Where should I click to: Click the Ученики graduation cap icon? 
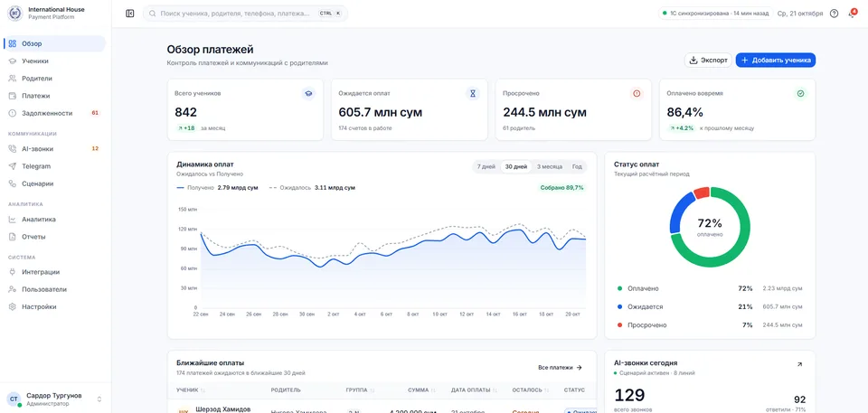pyautogui.click(x=12, y=61)
